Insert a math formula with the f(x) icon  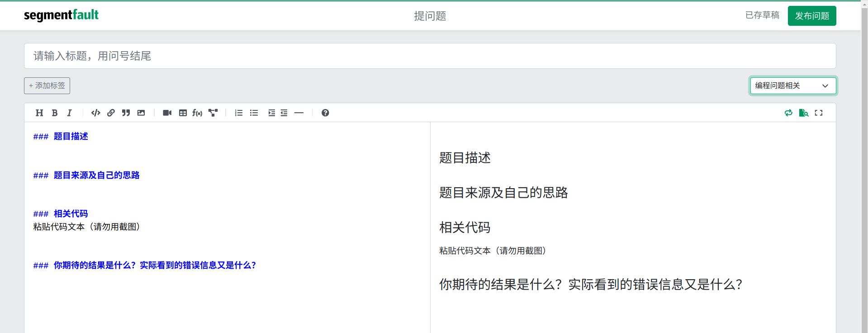(x=197, y=113)
